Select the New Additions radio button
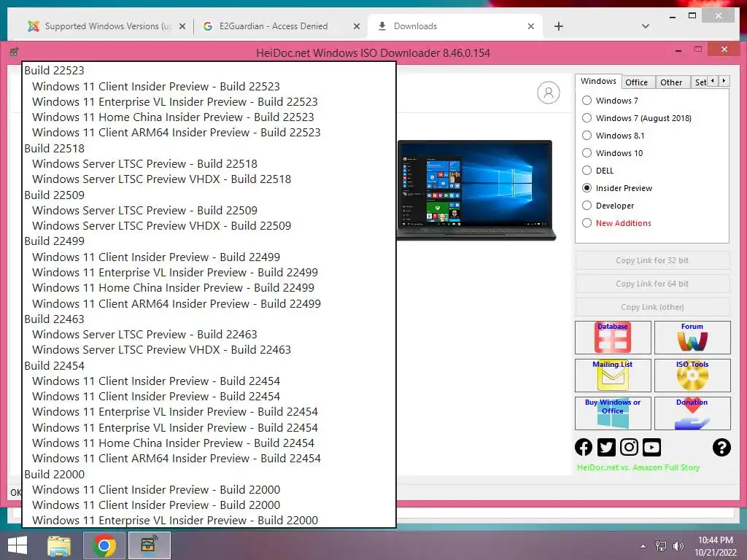This screenshot has height=560, width=747. (587, 223)
